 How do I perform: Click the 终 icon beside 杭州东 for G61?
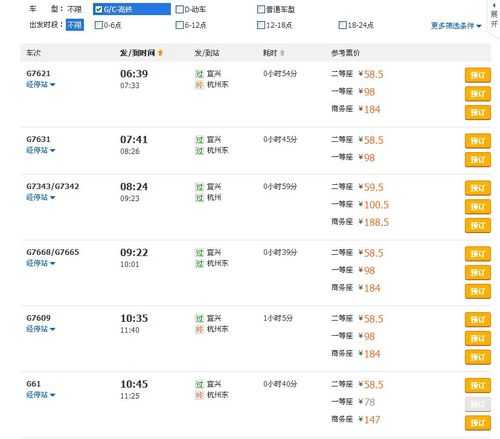(x=199, y=395)
